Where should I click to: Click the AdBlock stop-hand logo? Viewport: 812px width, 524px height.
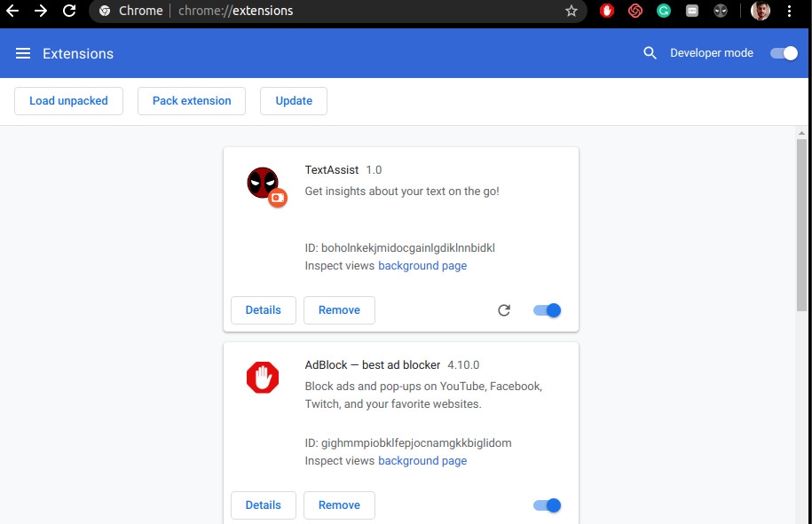(x=263, y=378)
